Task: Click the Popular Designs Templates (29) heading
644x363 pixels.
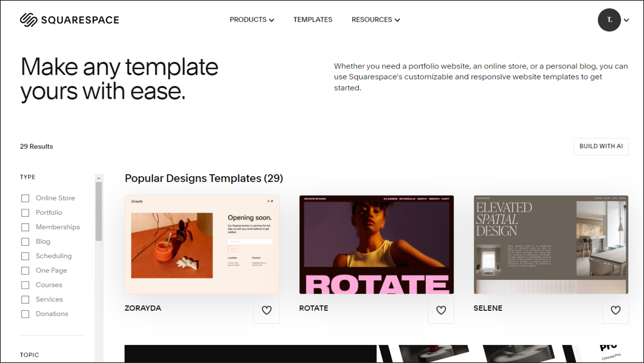Action: pos(204,178)
